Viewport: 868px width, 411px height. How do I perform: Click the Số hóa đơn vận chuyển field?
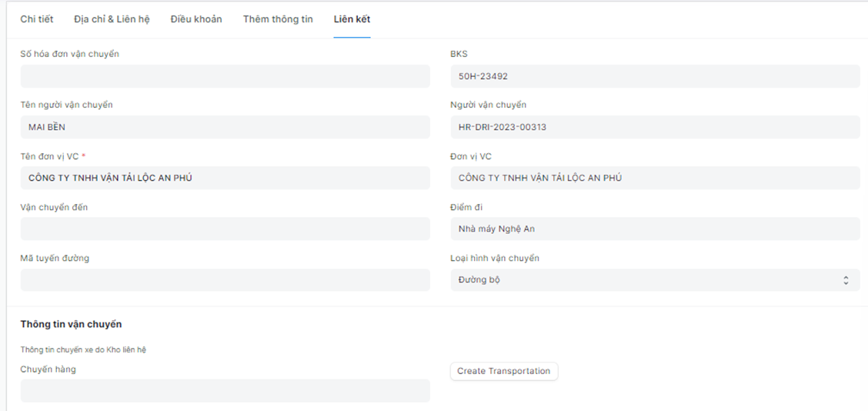(225, 76)
